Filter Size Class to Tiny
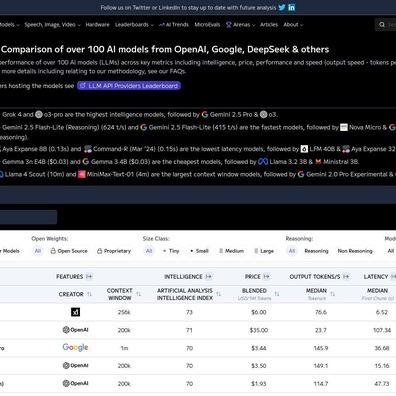This screenshot has height=396, width=396. pyautogui.click(x=171, y=251)
